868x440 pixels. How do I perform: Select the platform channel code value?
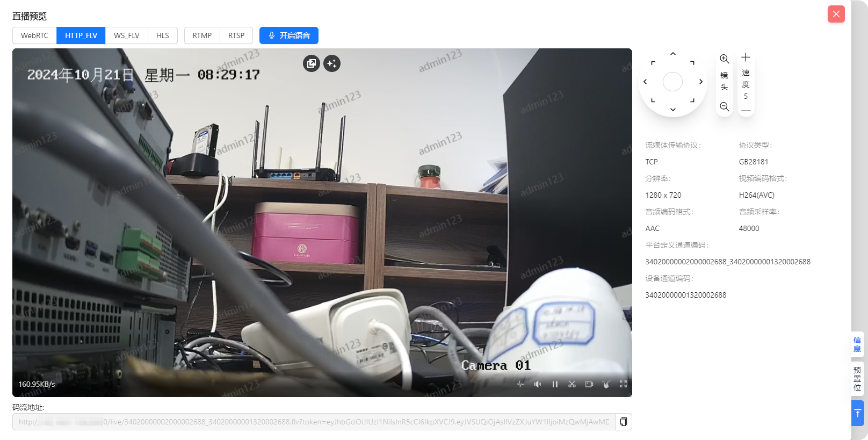click(x=728, y=262)
